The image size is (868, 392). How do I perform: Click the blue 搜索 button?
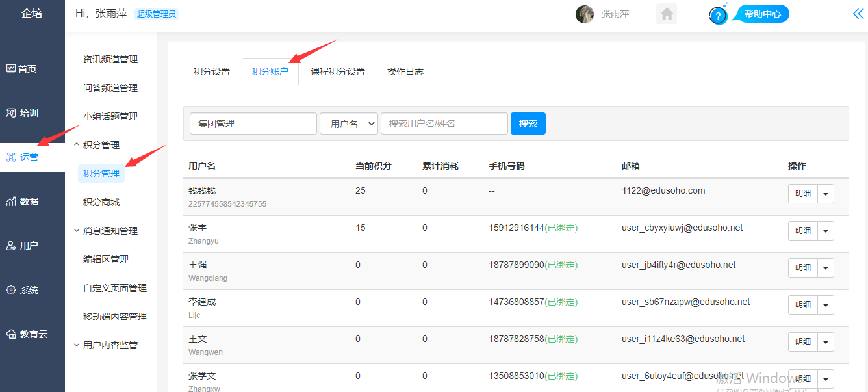[x=528, y=124]
